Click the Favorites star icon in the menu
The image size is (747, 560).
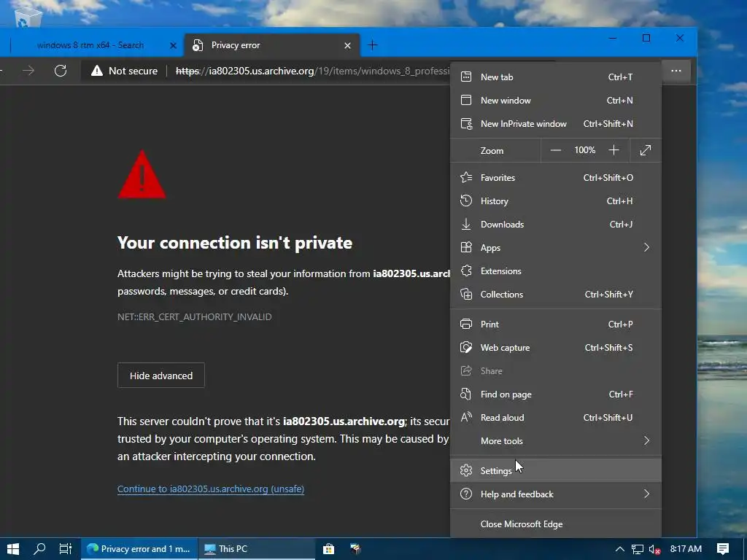(x=466, y=177)
